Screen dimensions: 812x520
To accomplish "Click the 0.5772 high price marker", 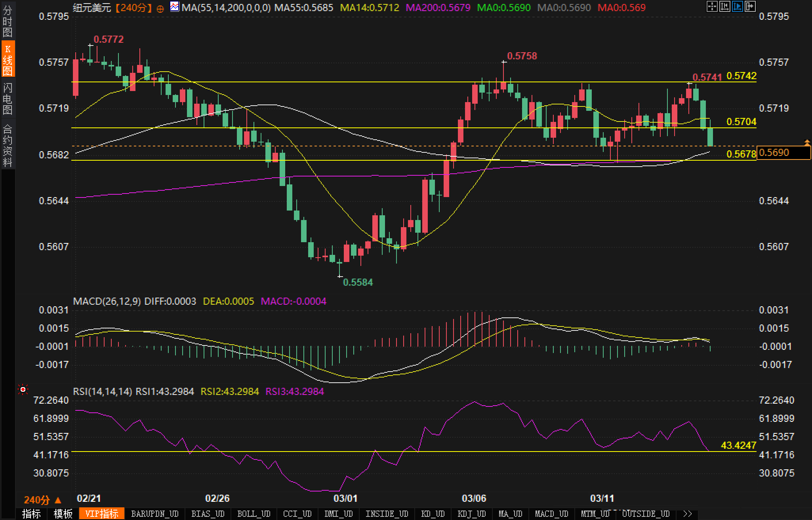I will [x=109, y=39].
